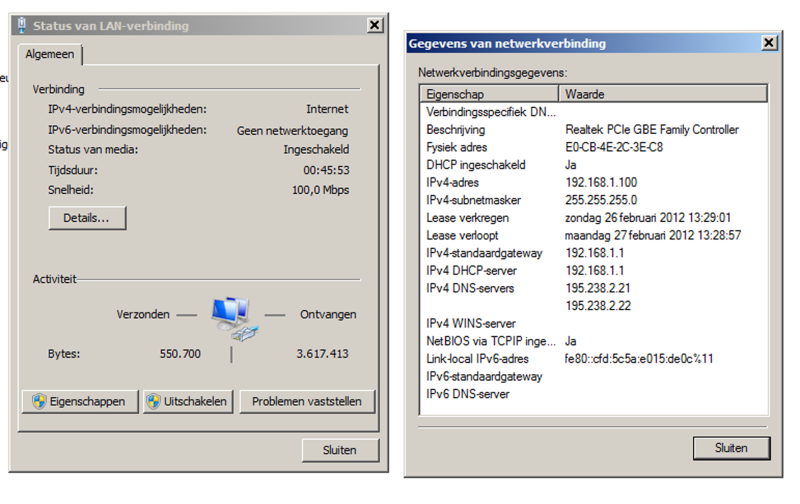This screenshot has width=800, height=504.
Task: Click the Verzonden label
Action: click(x=143, y=314)
